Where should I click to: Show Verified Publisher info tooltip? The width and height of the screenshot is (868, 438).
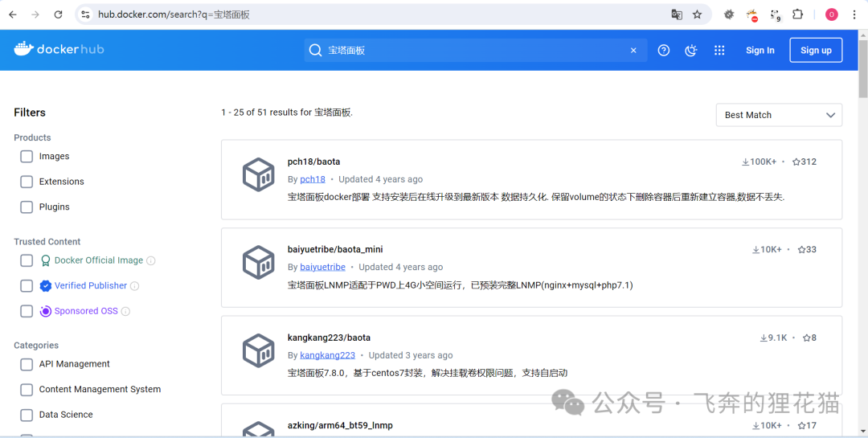tap(134, 286)
